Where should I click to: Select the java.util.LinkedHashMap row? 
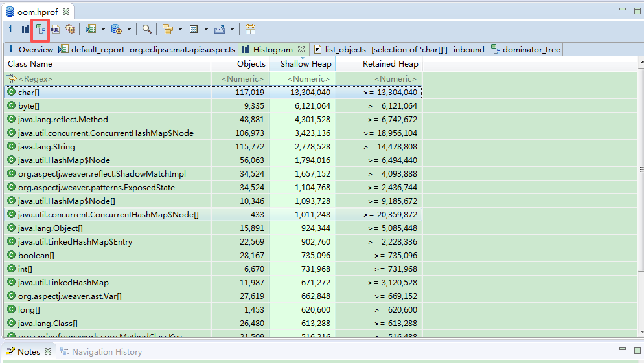(213, 282)
